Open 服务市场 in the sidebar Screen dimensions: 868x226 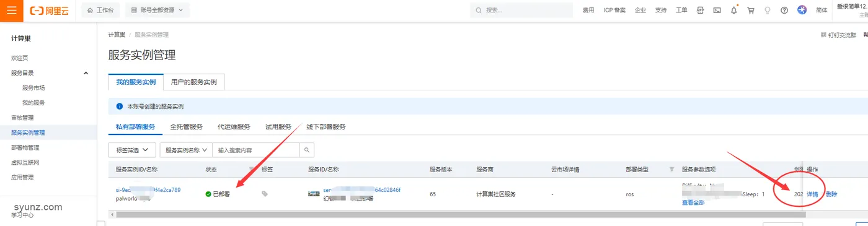point(33,87)
